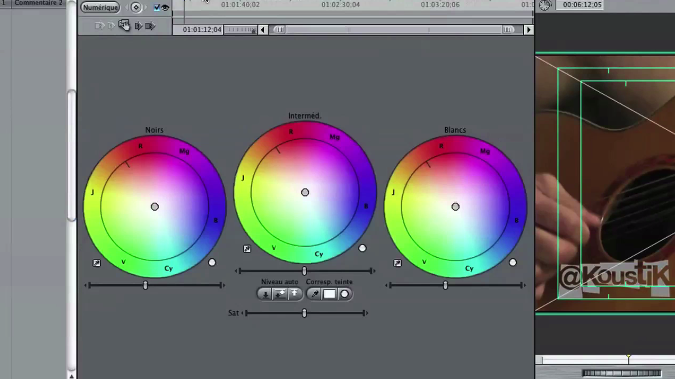Click the left panel vertical scrollbar

tap(71, 155)
